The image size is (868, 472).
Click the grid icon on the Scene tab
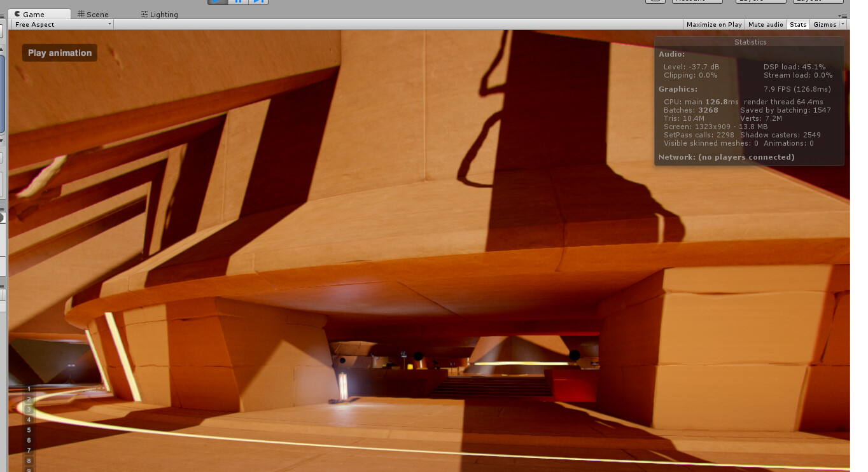pos(81,14)
